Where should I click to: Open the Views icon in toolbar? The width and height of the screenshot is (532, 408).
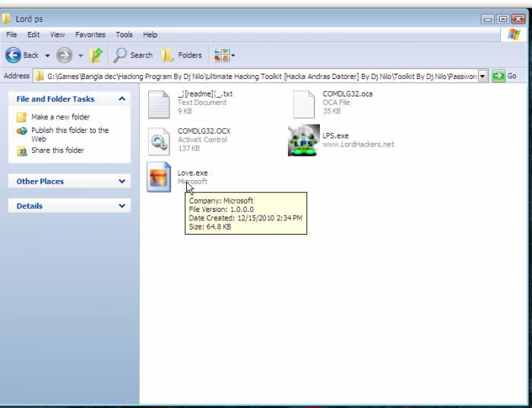tap(222, 55)
